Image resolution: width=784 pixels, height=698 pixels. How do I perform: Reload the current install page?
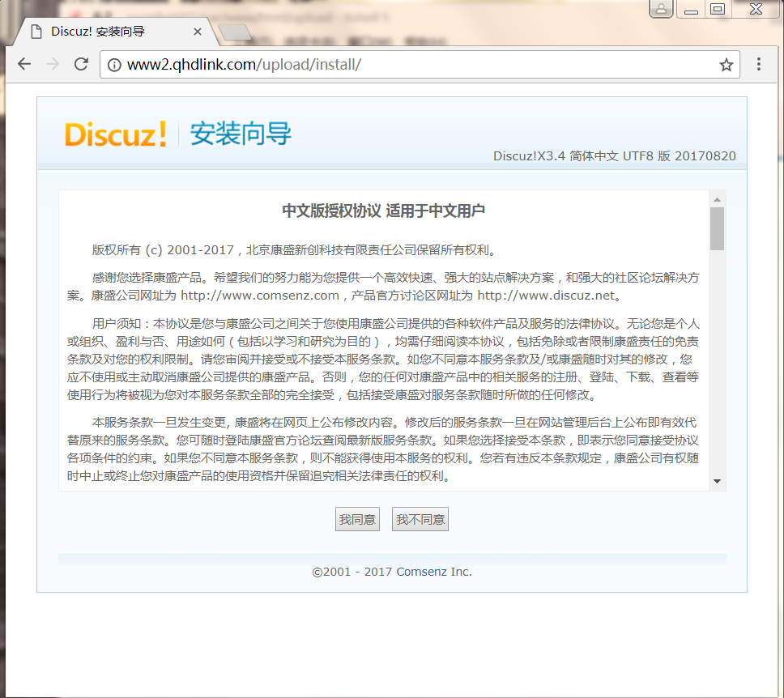pos(81,64)
